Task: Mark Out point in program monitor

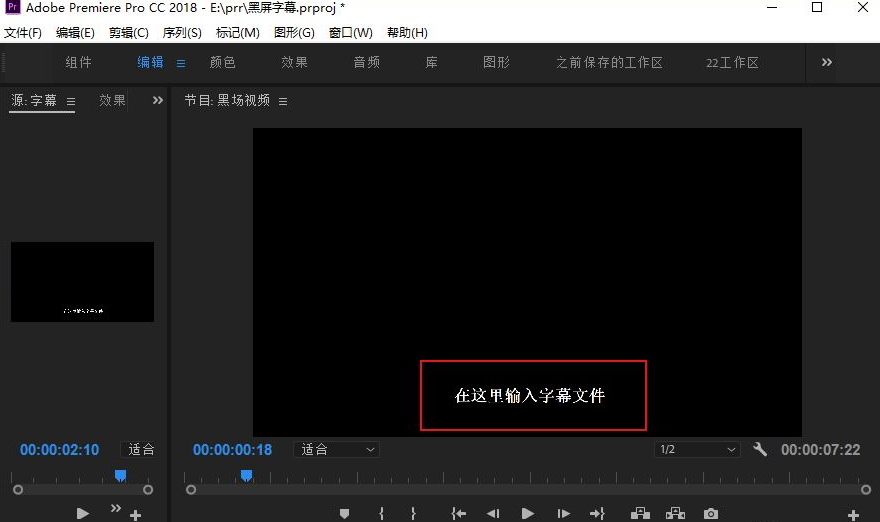Action: (413, 514)
